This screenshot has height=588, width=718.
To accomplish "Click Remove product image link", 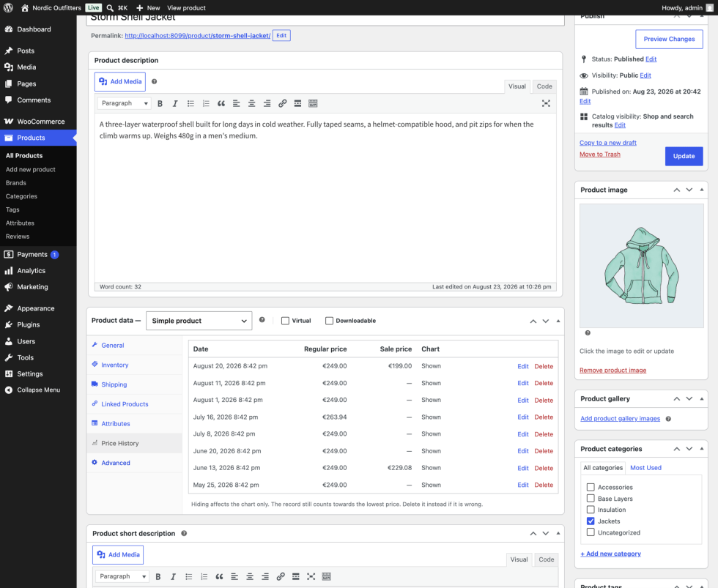I will (x=612, y=371).
